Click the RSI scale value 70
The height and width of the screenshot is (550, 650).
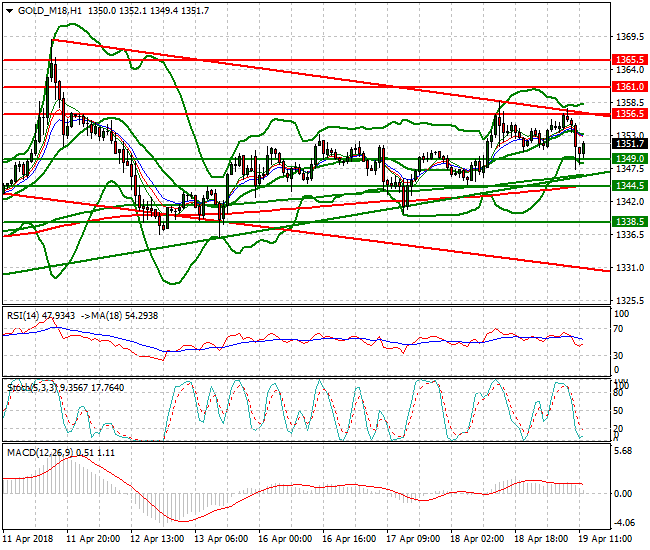[x=618, y=329]
